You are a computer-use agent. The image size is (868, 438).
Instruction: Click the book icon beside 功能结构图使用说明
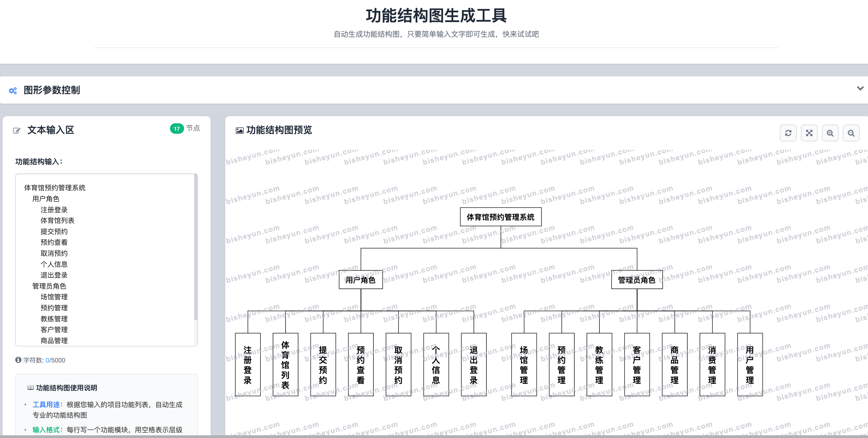(x=30, y=387)
